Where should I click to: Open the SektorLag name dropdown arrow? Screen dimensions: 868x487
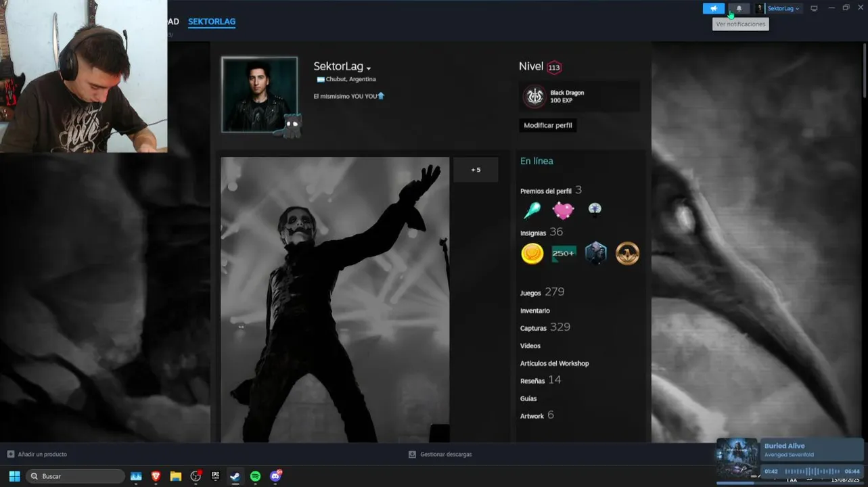369,68
